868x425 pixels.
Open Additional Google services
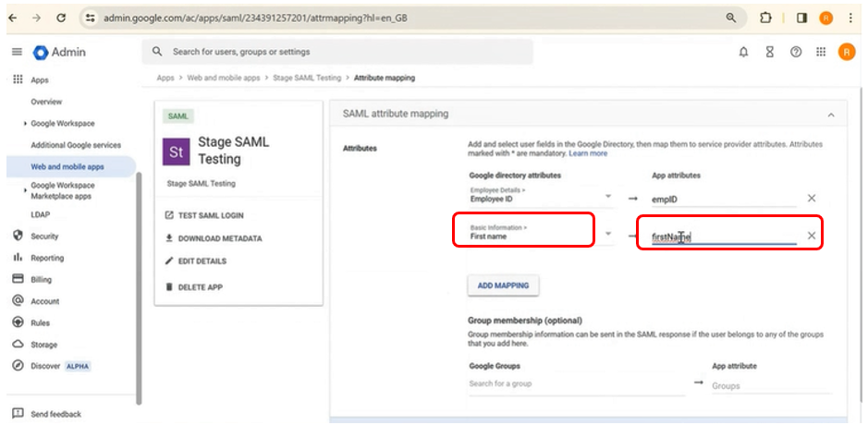[76, 145]
